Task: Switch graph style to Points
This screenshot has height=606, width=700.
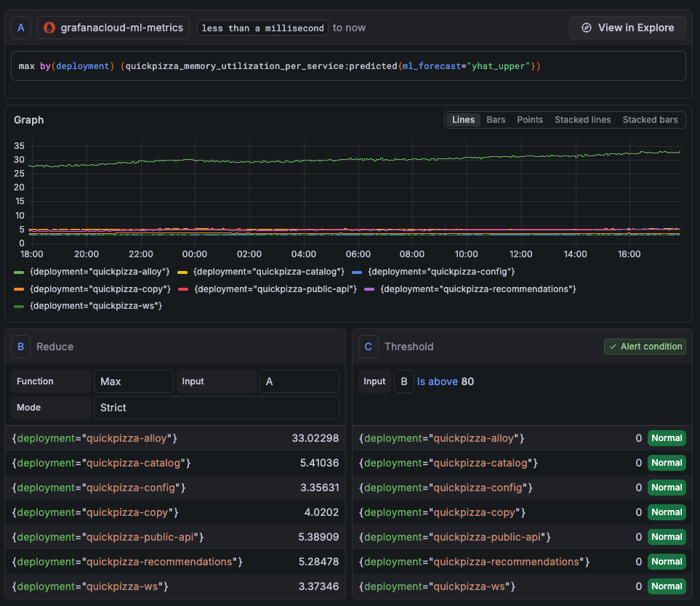Action: tap(529, 120)
